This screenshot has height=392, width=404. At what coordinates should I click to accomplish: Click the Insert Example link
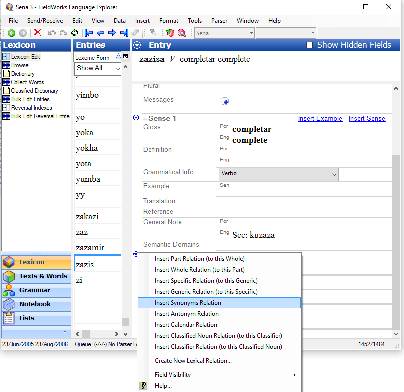320,119
